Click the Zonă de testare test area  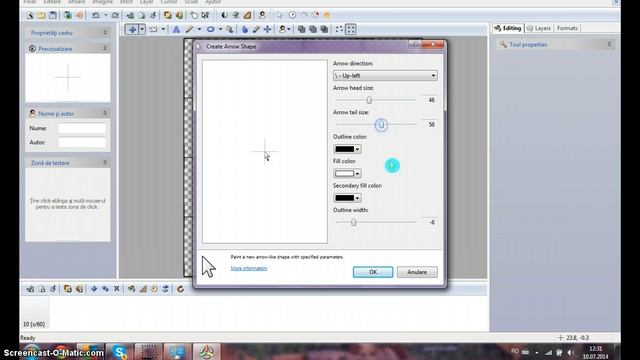click(68, 204)
